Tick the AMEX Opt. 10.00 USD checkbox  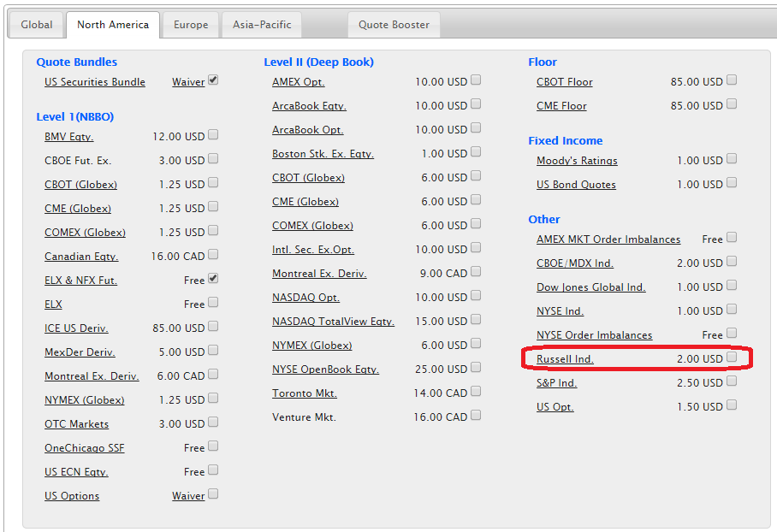click(x=476, y=80)
